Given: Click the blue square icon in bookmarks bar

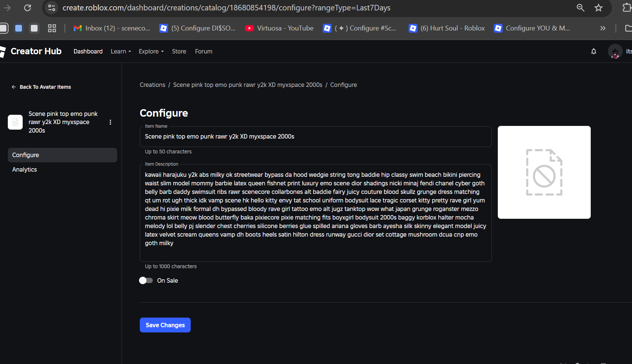Looking at the screenshot, I should (19, 28).
